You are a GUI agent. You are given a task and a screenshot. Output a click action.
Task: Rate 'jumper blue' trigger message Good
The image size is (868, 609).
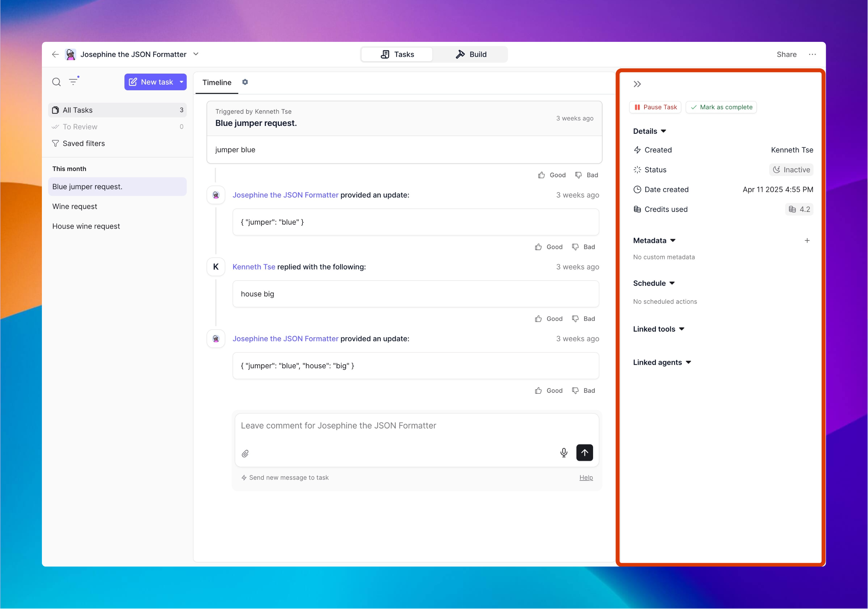[x=552, y=175]
